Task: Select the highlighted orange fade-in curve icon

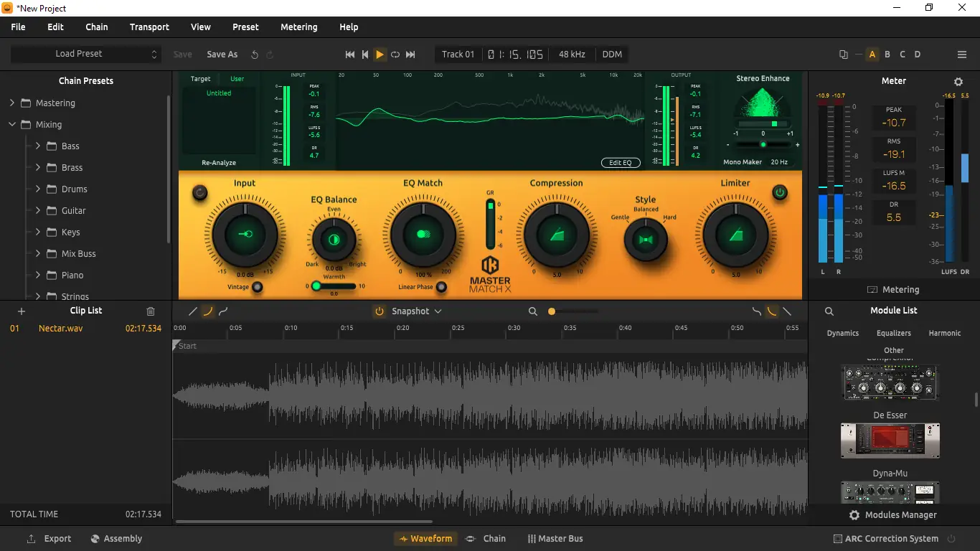Action: pyautogui.click(x=208, y=311)
